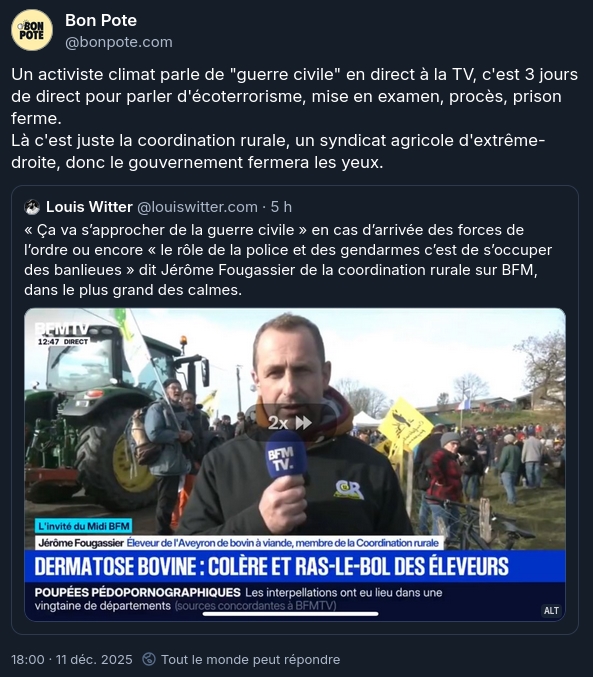Click the 18:00 · 11 déc. 2025 timestamp
Screen dimensions: 593x677
(x=72, y=660)
